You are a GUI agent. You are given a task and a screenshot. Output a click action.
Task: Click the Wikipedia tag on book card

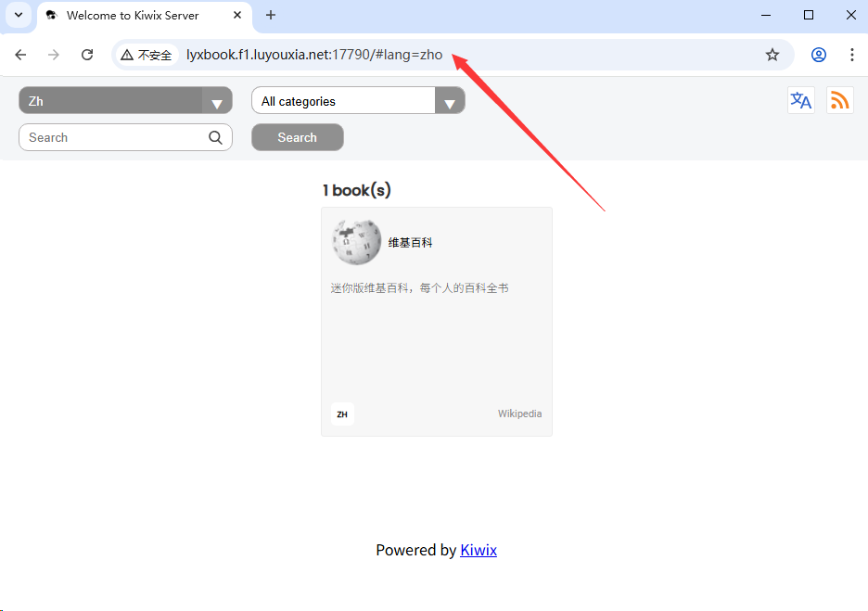click(x=519, y=414)
